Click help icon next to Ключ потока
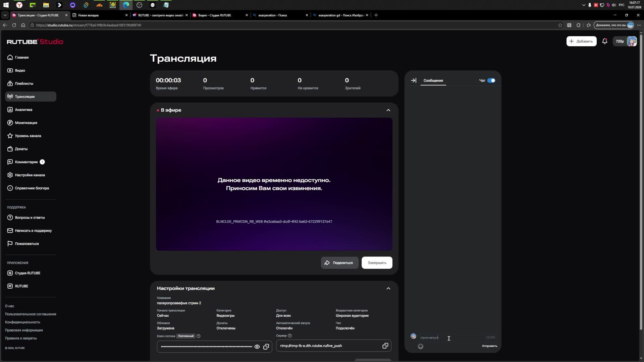Screen dimensions: 644x362 pyautogui.click(x=198, y=336)
